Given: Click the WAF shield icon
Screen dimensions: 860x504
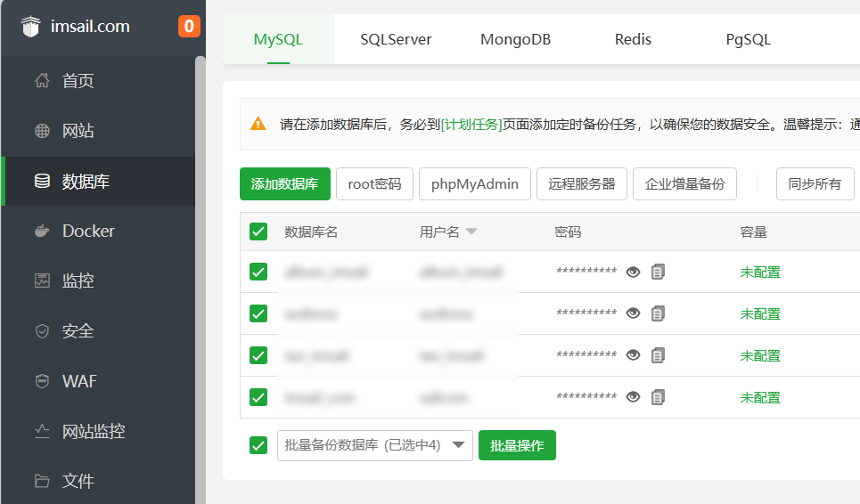Looking at the screenshot, I should (42, 381).
